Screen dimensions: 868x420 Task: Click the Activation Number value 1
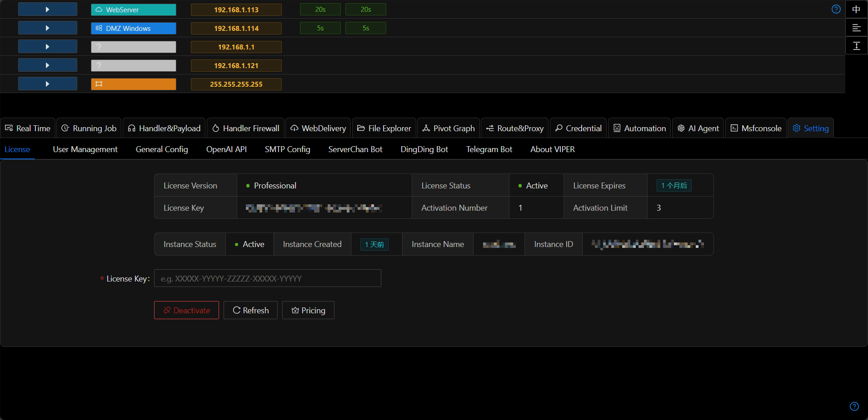[x=520, y=208]
